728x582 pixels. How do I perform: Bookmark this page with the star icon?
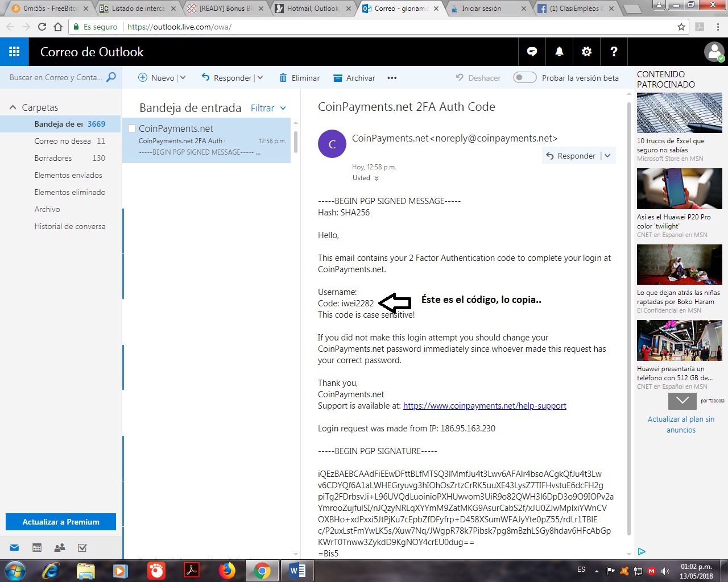[681, 27]
